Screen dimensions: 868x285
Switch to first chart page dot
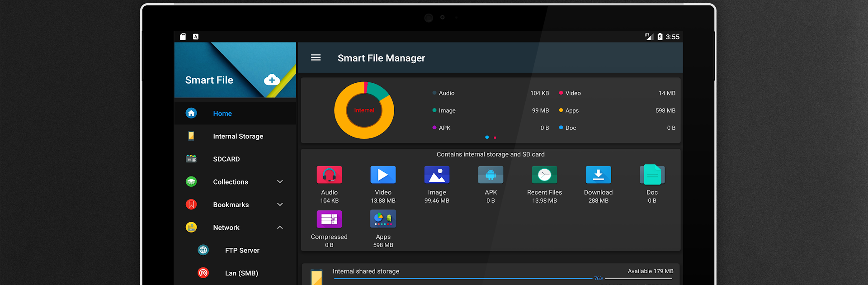[x=487, y=137]
